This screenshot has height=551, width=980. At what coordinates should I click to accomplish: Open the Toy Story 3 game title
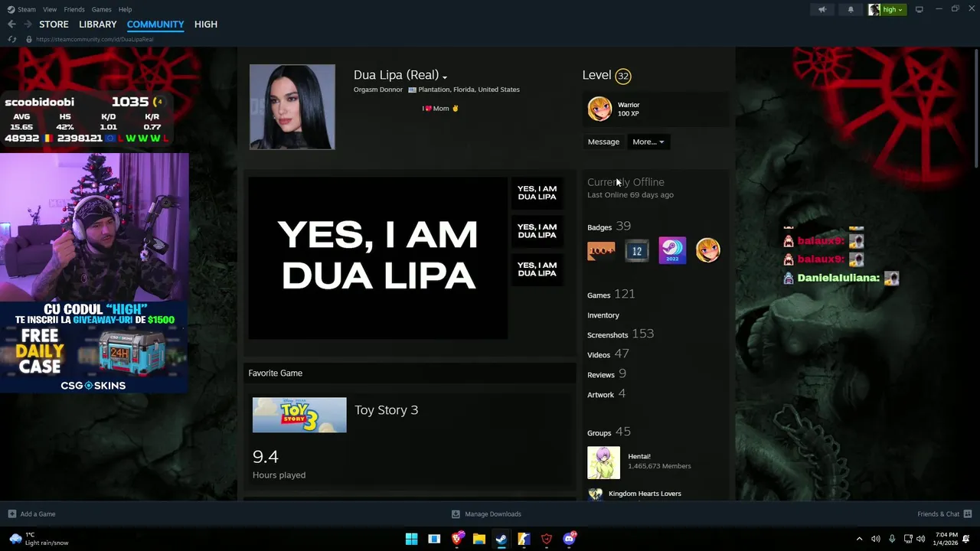(x=387, y=410)
